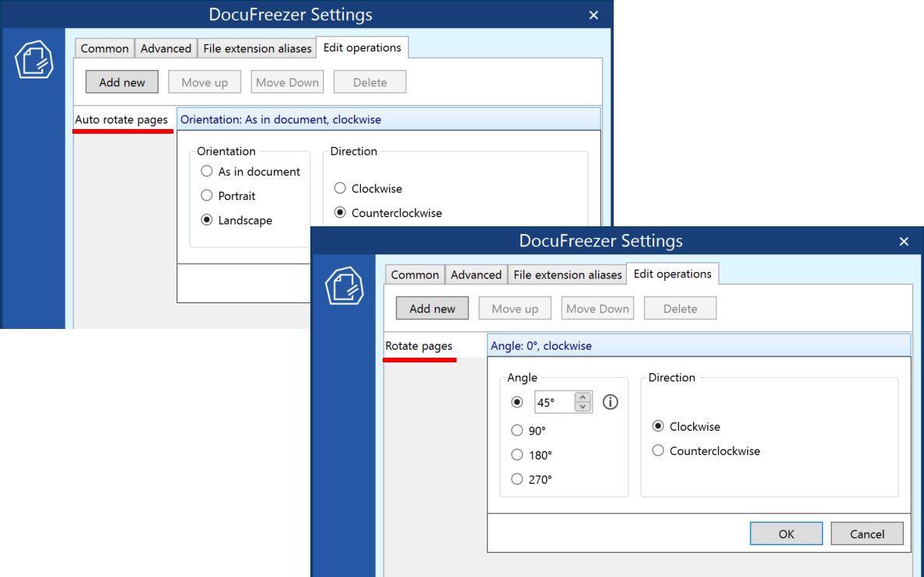Close the back Auto rotate pages settings window
Viewport: 924px width, 577px height.
point(593,15)
